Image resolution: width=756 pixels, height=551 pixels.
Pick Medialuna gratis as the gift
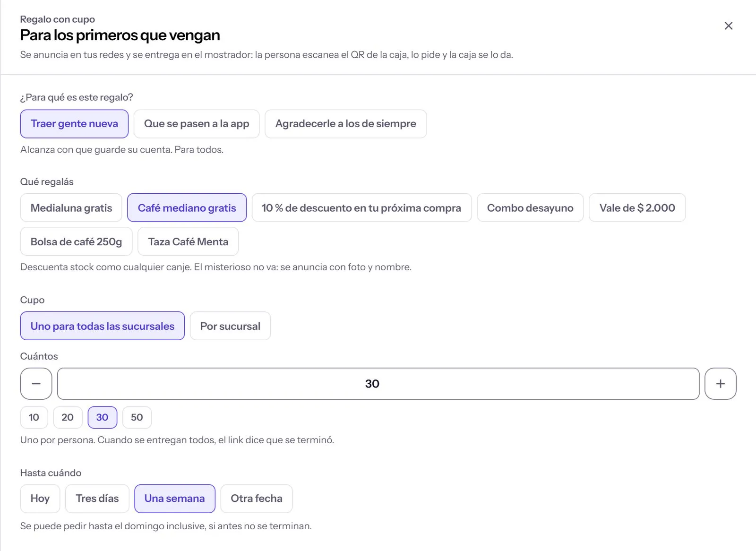[71, 208]
